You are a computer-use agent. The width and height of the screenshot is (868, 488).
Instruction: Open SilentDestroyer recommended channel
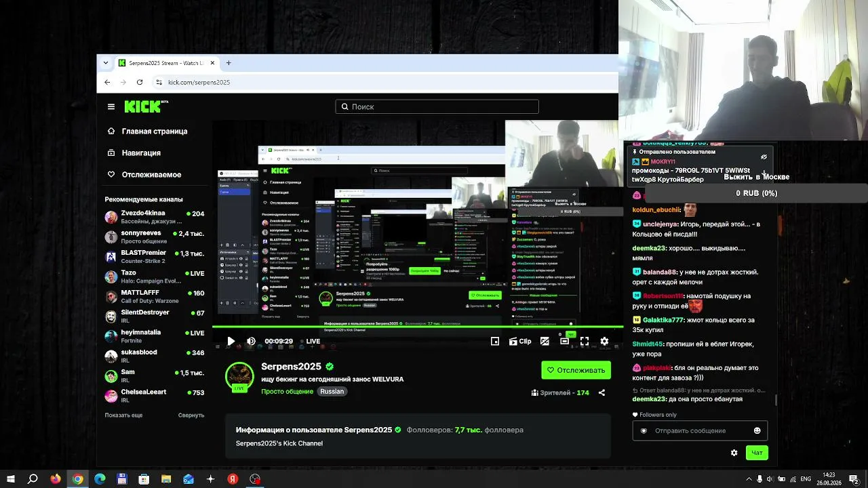click(155, 316)
